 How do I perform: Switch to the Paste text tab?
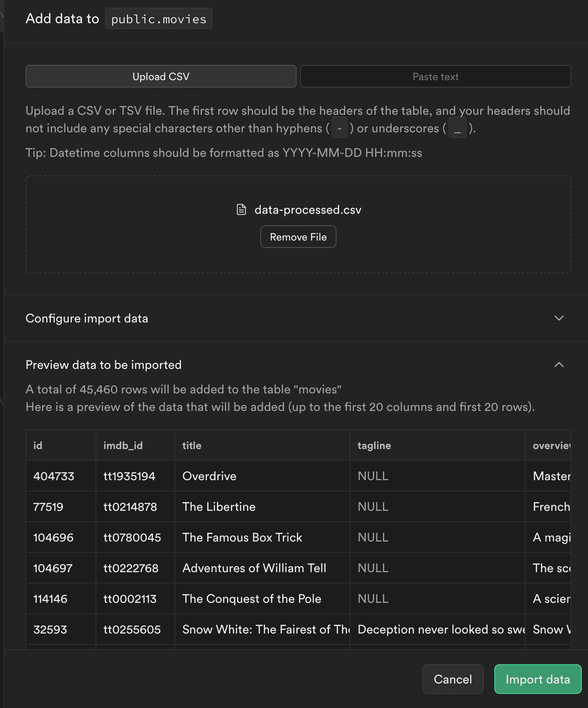click(435, 77)
